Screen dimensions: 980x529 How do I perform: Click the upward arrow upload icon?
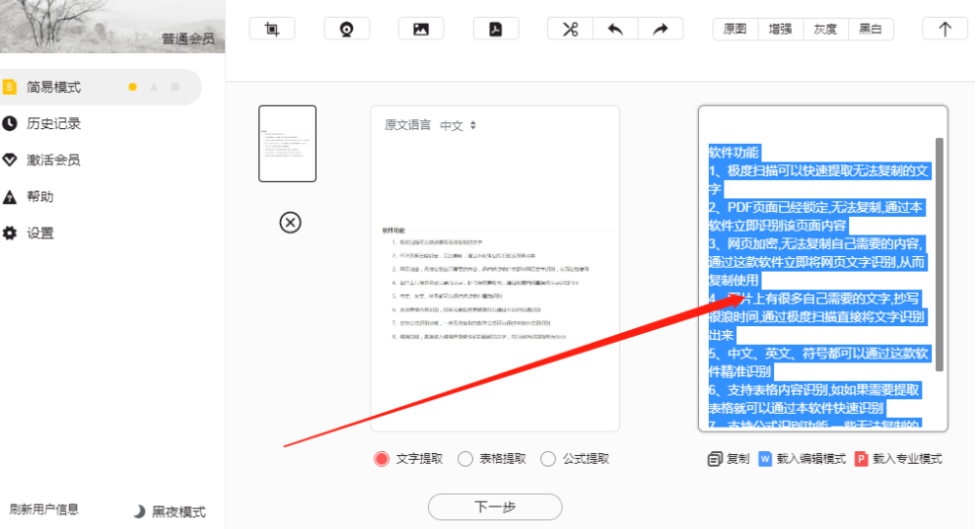coord(945,29)
